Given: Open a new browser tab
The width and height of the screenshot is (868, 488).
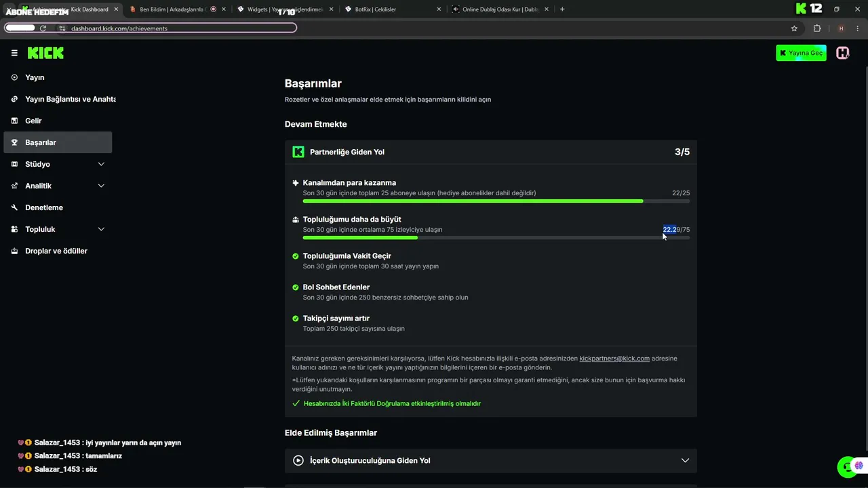Looking at the screenshot, I should point(562,9).
